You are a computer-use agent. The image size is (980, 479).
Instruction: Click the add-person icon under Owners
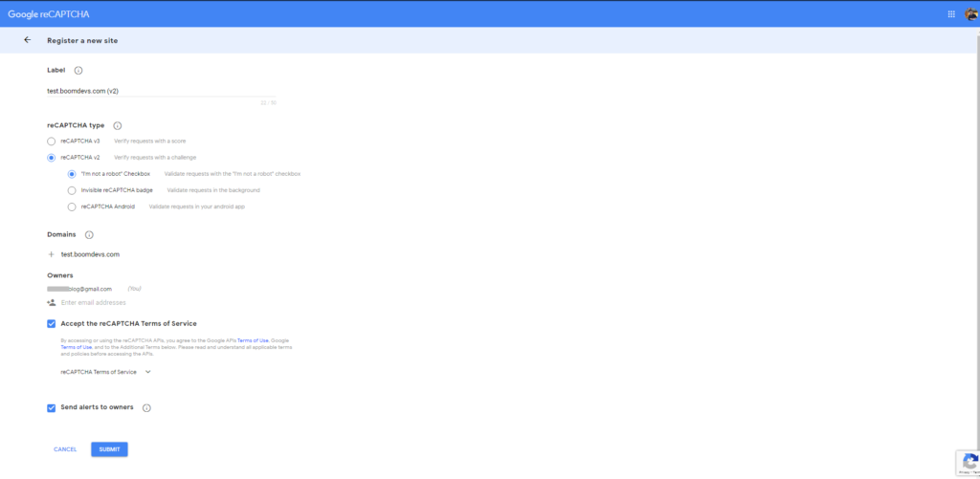click(52, 302)
